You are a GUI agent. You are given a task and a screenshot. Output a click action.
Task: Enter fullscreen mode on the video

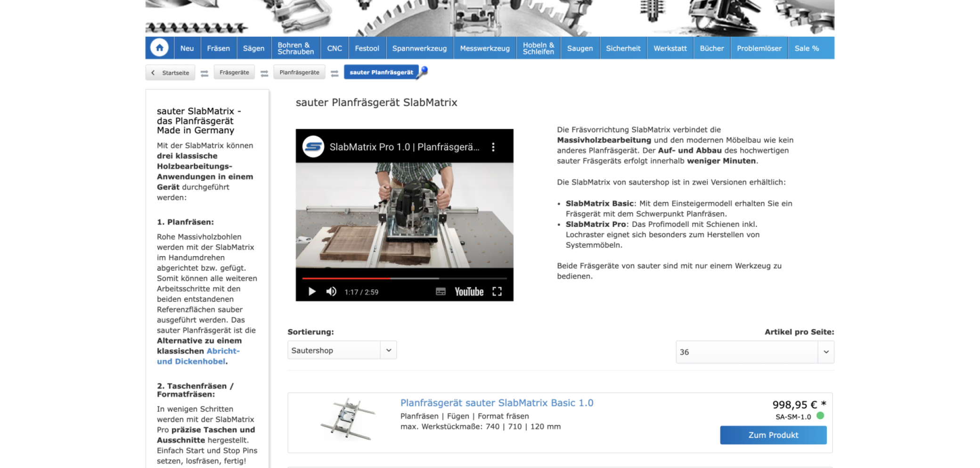point(497,292)
